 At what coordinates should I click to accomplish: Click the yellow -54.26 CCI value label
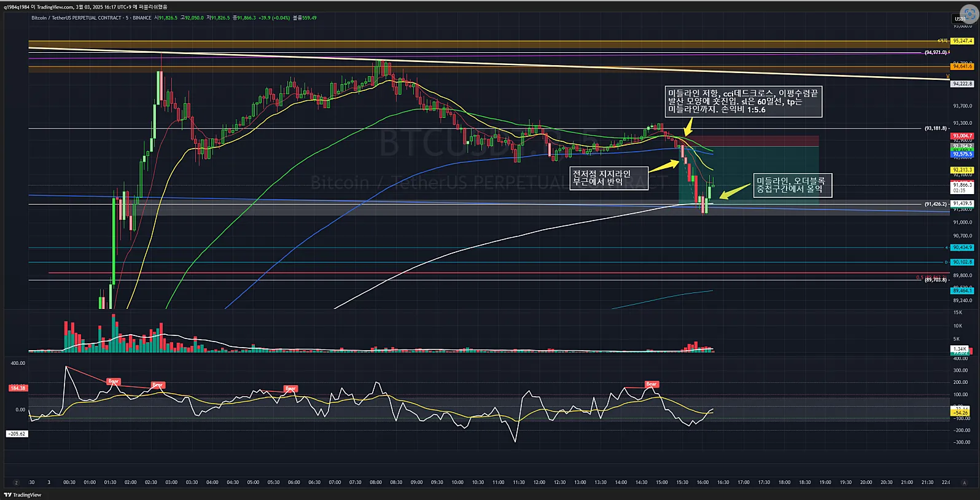click(x=961, y=413)
